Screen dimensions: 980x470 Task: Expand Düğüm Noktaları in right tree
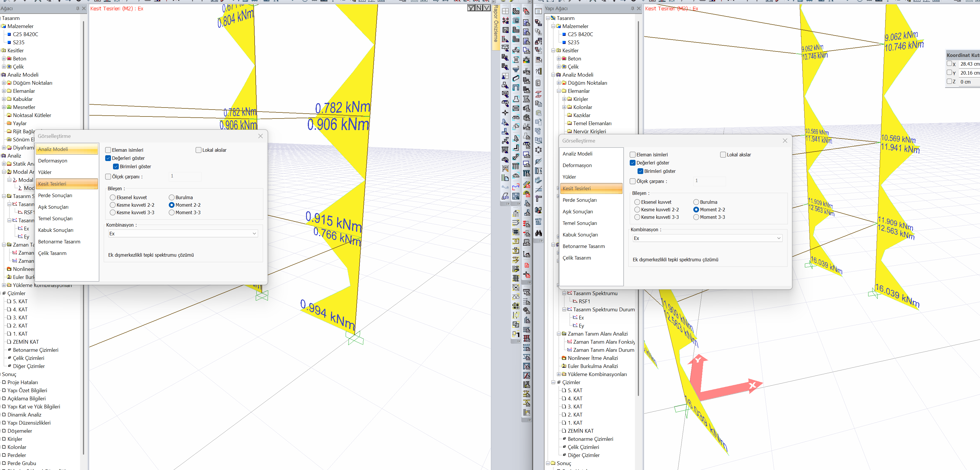point(559,83)
